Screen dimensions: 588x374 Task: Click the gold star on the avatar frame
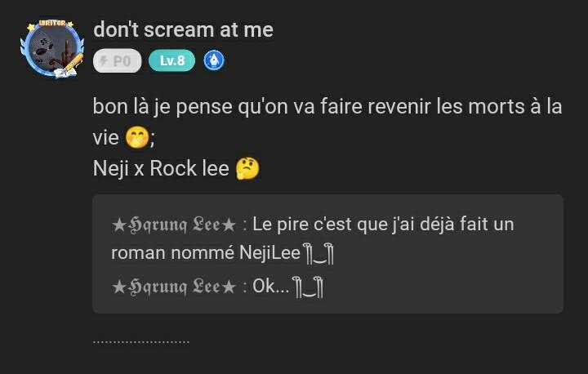(32, 29)
